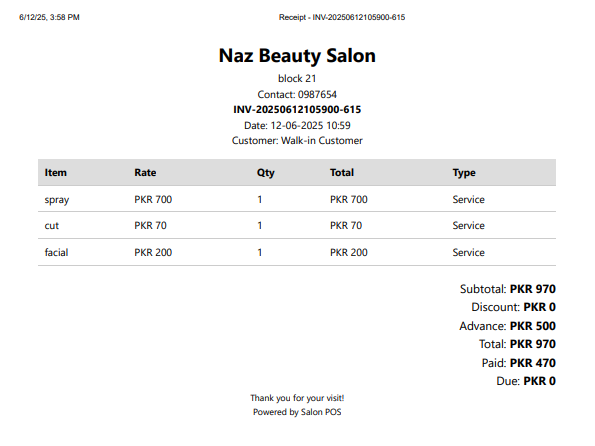Click the Contact: 0987654 text
The width and height of the screenshot is (595, 446).
297,95
